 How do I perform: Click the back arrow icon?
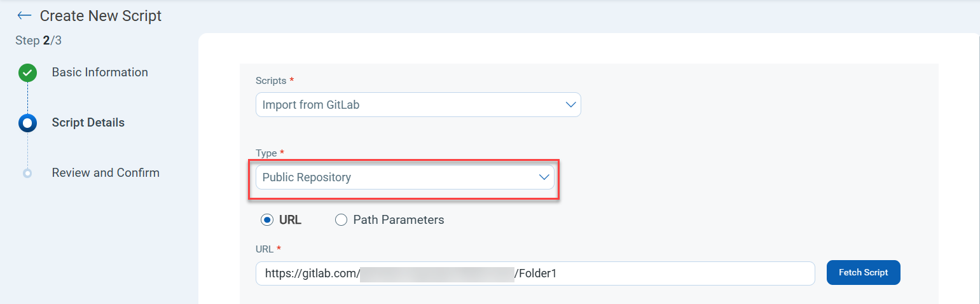pyautogui.click(x=24, y=15)
